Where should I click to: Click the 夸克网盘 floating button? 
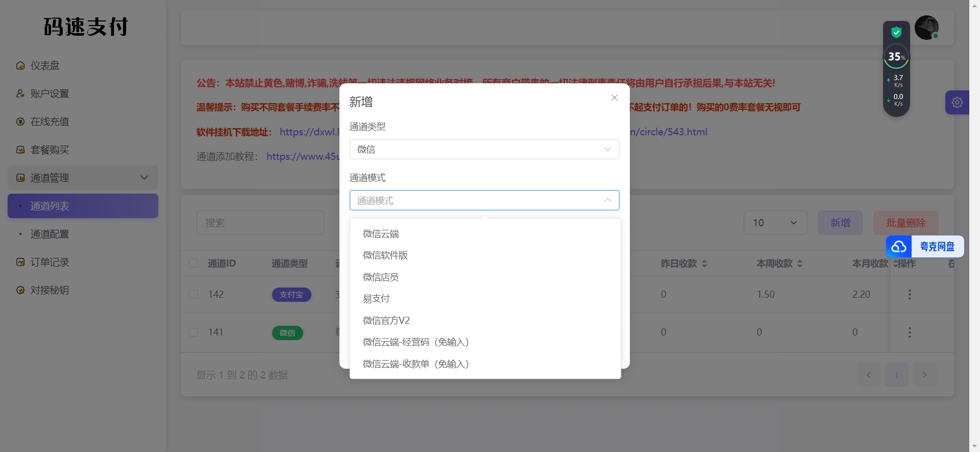pos(925,247)
